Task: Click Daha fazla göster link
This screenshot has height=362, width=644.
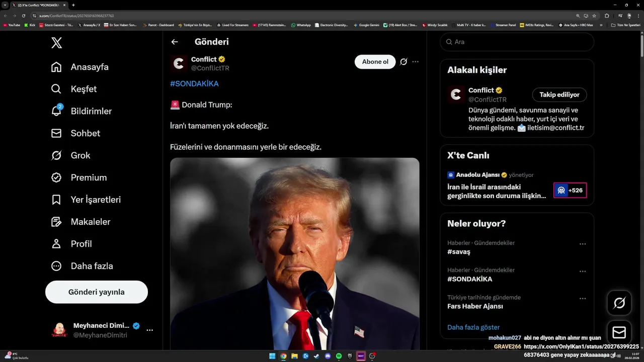Action: pos(473,327)
